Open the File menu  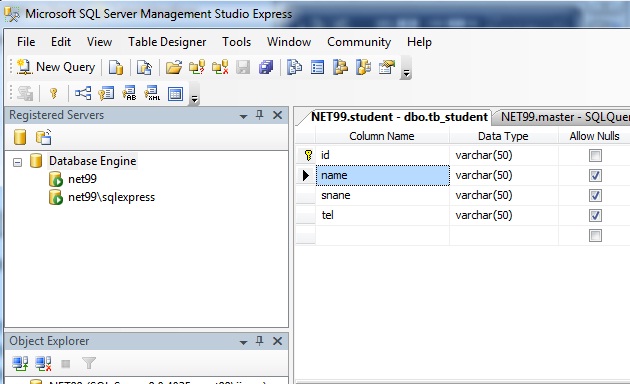pyautogui.click(x=26, y=42)
